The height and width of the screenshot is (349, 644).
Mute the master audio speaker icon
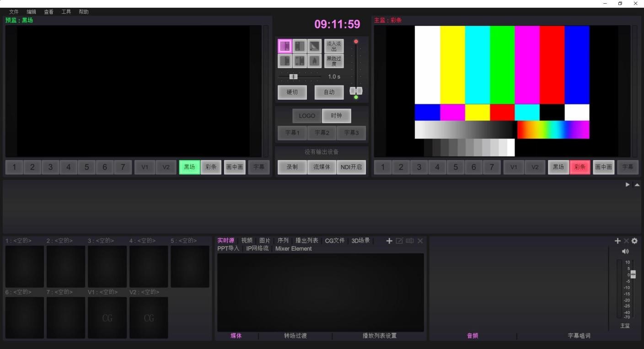tap(625, 251)
